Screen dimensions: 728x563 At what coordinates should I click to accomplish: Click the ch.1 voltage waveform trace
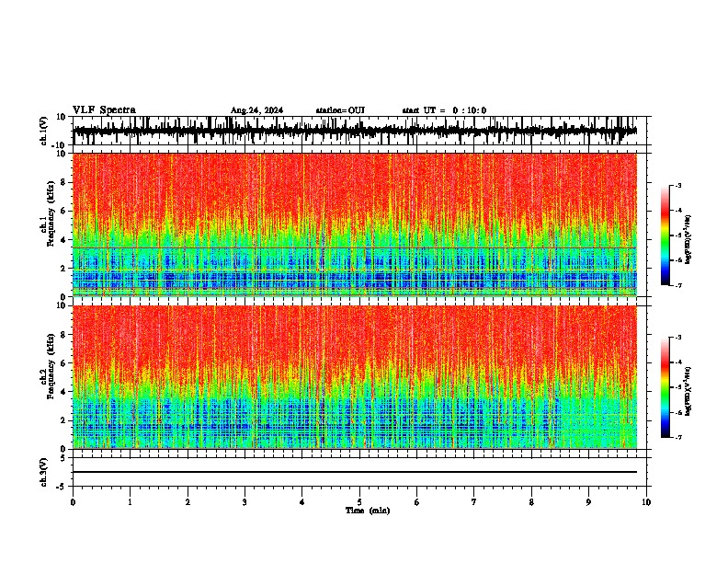click(x=355, y=131)
